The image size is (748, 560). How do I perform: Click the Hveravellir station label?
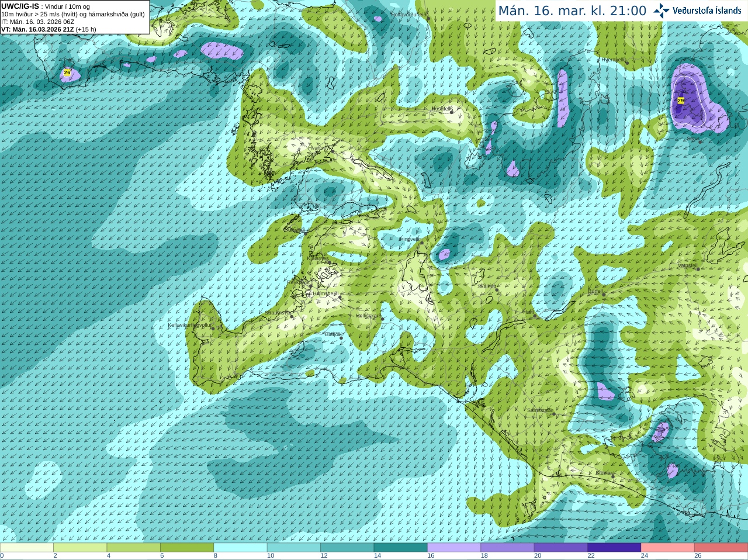click(614, 60)
